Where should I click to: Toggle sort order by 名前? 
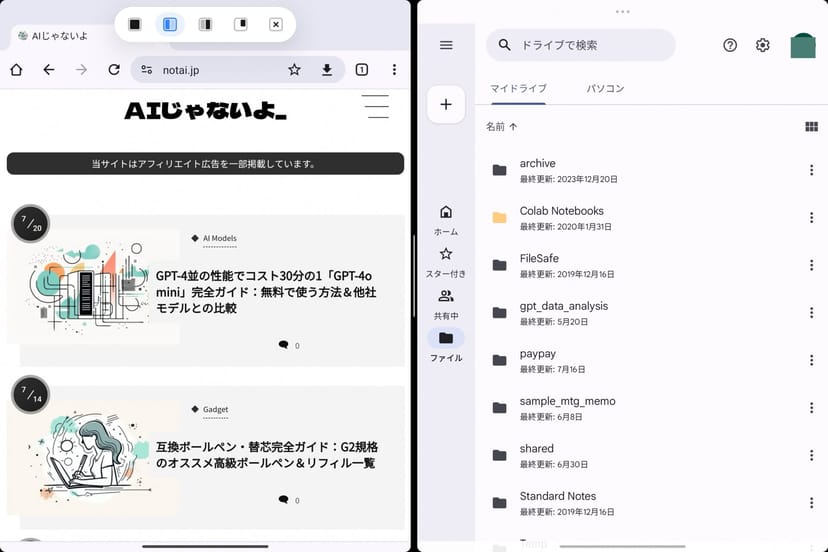click(x=502, y=127)
